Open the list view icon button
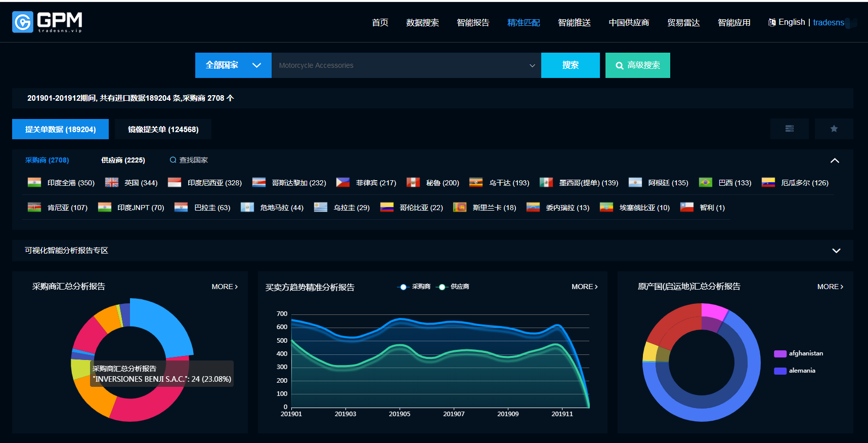 point(789,129)
